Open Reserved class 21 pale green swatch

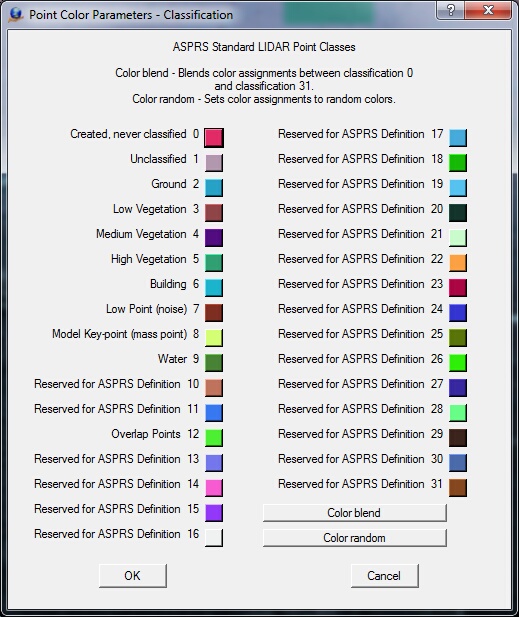[x=458, y=238]
